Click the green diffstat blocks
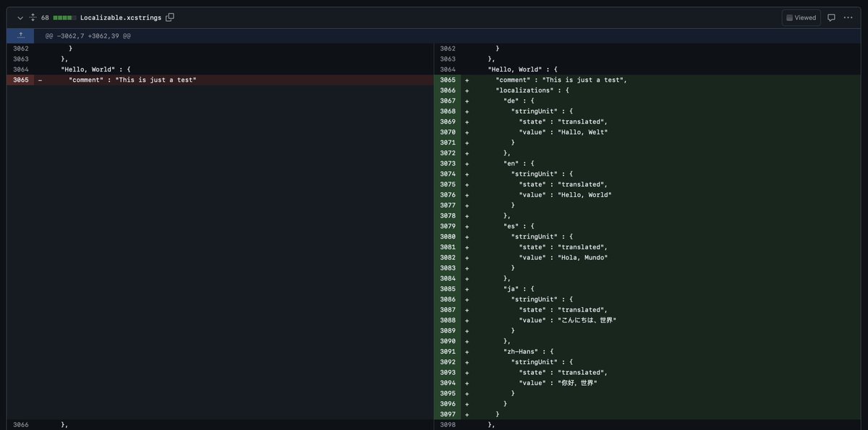The width and height of the screenshot is (868, 430). 65,17
